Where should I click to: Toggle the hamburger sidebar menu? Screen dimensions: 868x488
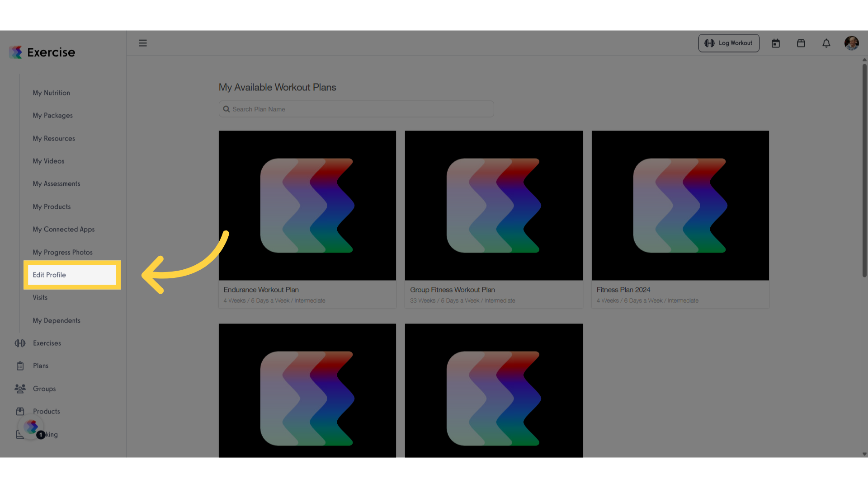point(143,43)
